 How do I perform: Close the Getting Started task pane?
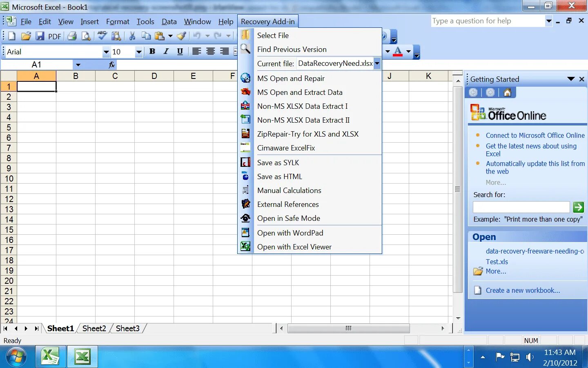(x=581, y=79)
